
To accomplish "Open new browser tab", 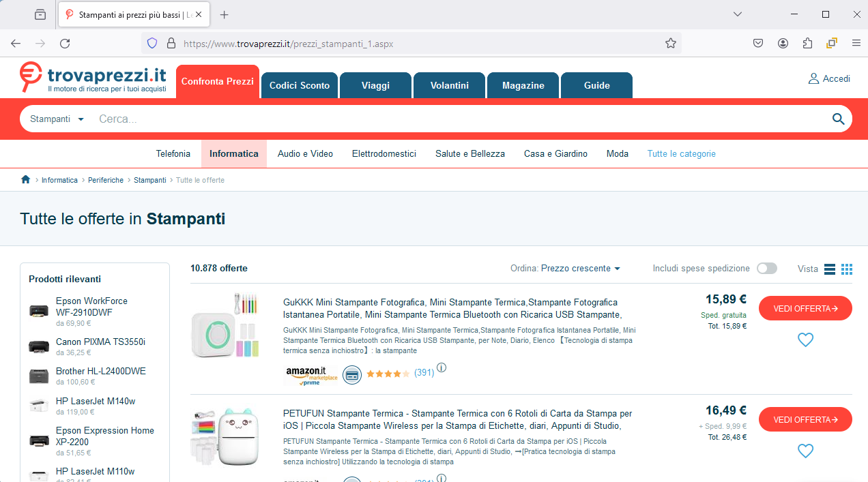I will point(225,14).
